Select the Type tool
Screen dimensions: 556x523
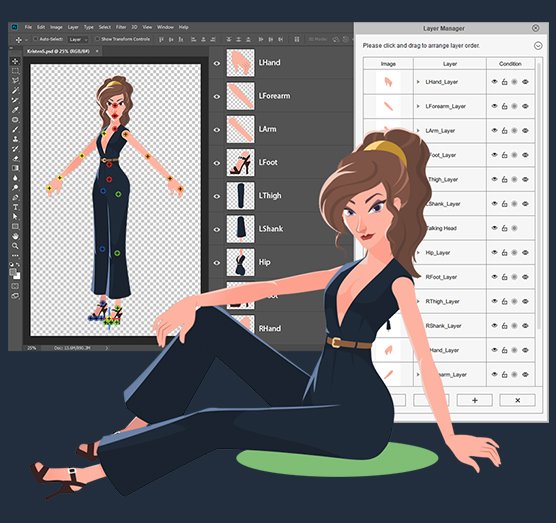tap(15, 207)
